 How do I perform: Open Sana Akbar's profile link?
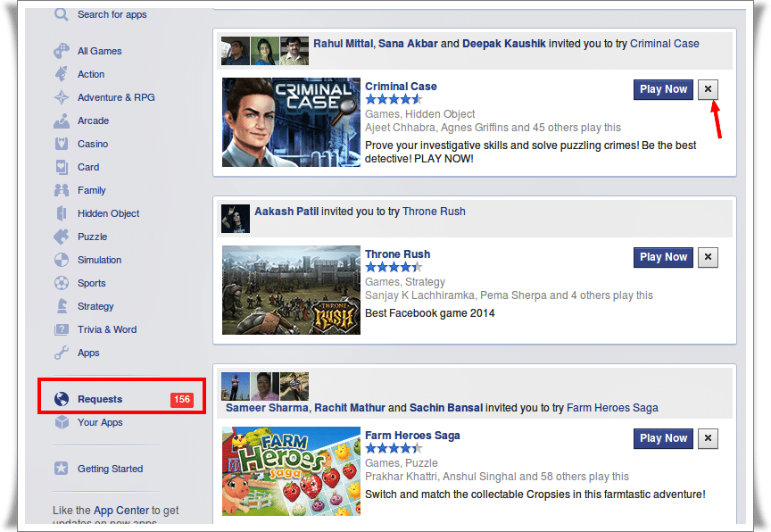[x=408, y=44]
